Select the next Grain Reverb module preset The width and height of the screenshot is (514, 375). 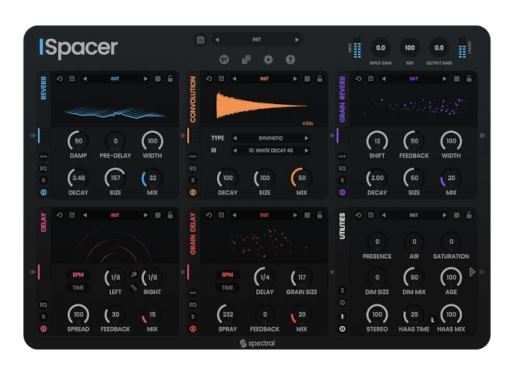[x=444, y=79]
